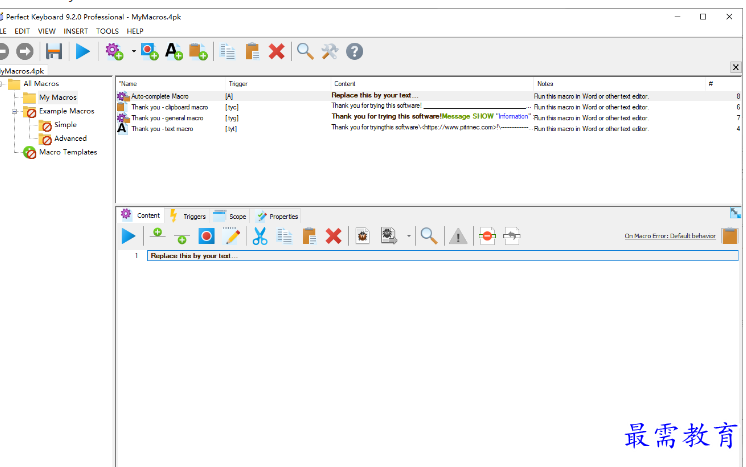Paste macro using main toolbar clipboard icon
Viewport: 746px width, 467px height.
coord(252,51)
